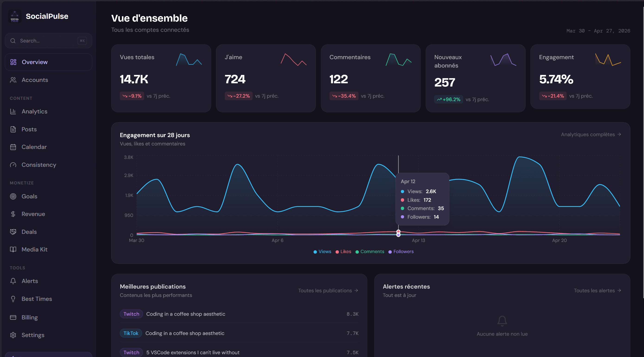Click the Consistency gauge icon
The image size is (644, 357).
tap(13, 165)
